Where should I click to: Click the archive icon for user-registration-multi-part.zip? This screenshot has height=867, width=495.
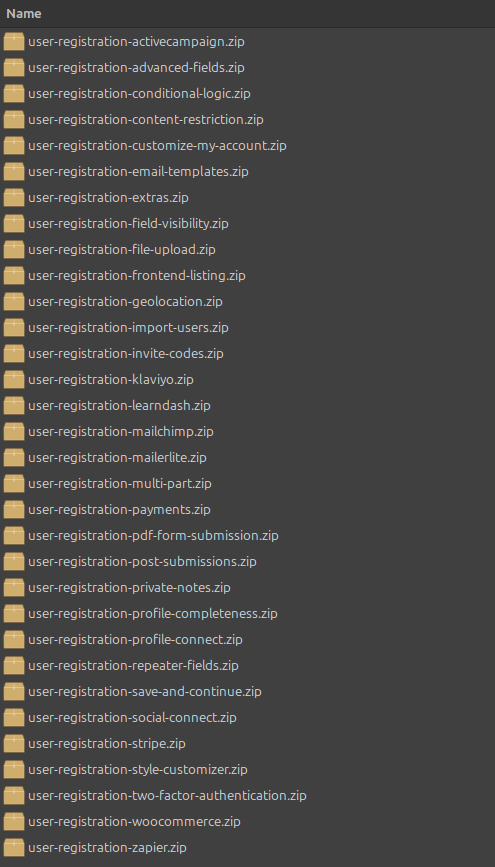(14, 483)
